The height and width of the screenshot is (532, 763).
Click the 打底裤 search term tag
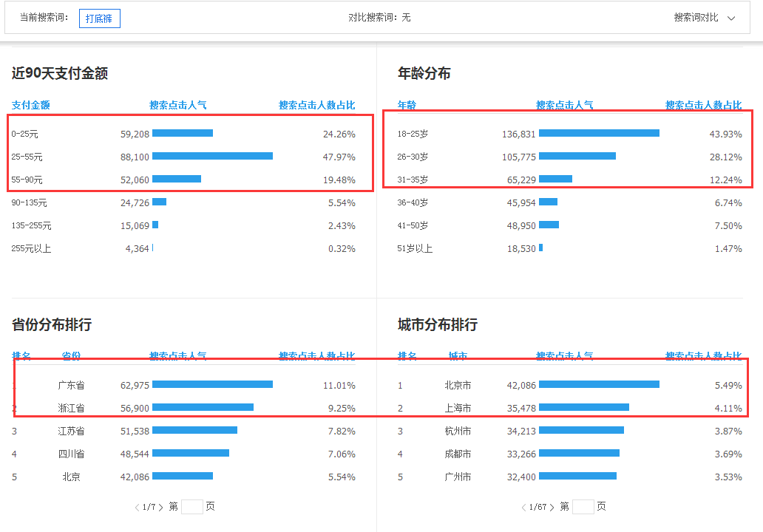pos(99,18)
